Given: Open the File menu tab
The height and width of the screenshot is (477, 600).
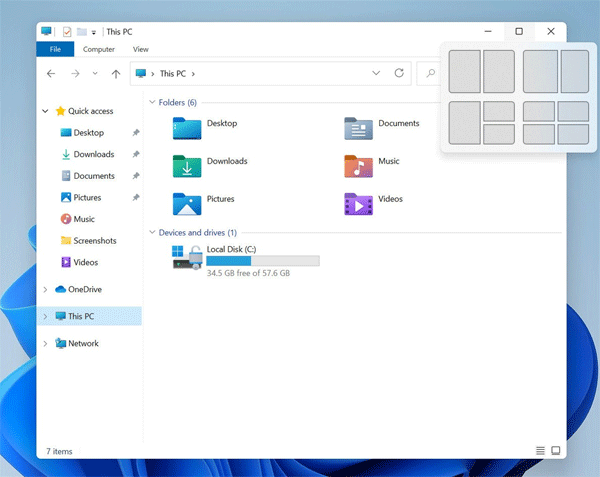Looking at the screenshot, I should (x=55, y=49).
